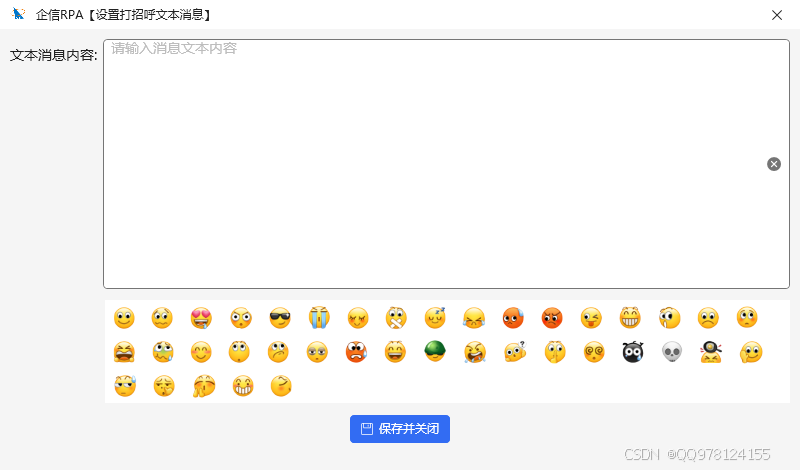Insert the sleeping emoji with Zz

click(x=435, y=318)
